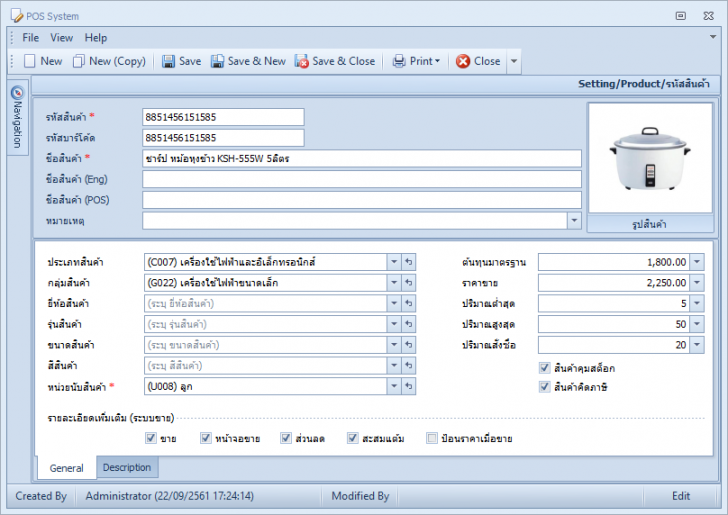Viewport: 728px width, 515px height.
Task: Toggle the สินค้าคิดภาษี checkbox
Action: coord(545,387)
